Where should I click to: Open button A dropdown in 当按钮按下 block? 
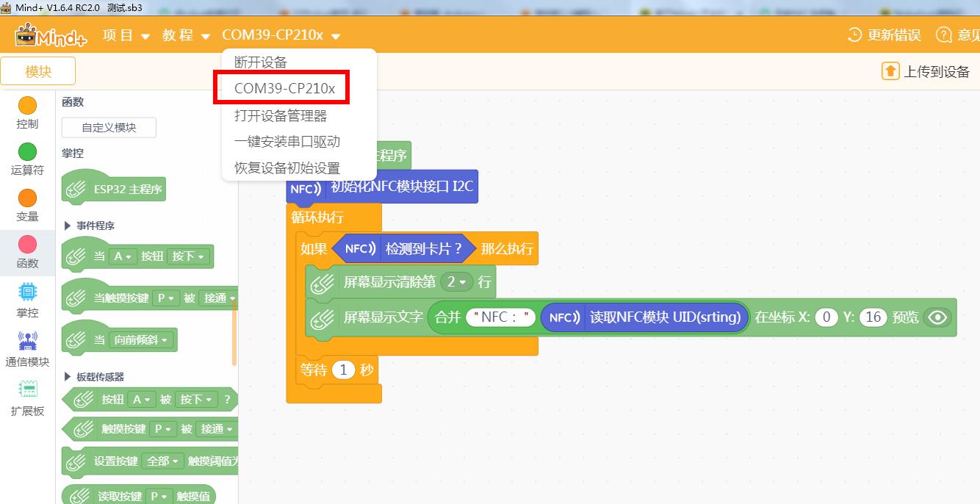pos(123,256)
